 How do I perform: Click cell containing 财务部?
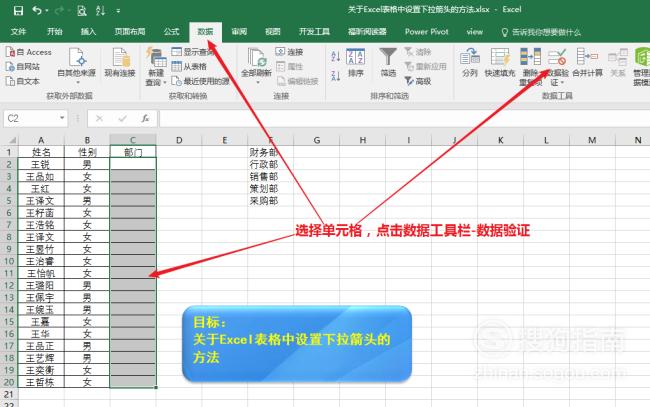[270, 152]
